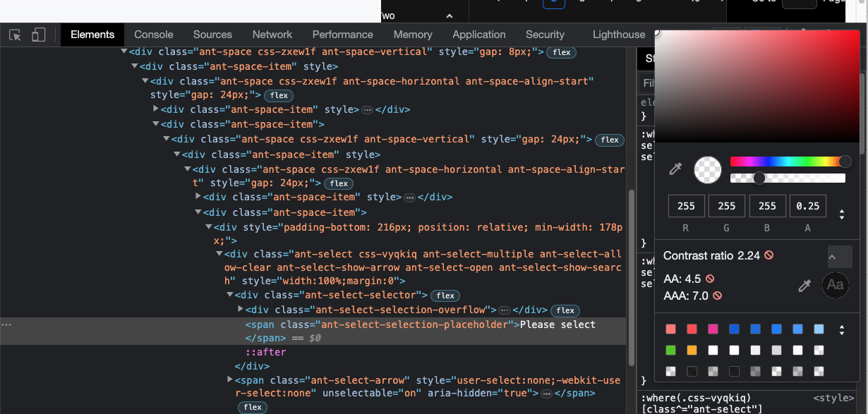The width and height of the screenshot is (868, 414).
Task: Switch to the Console tab
Action: click(x=153, y=35)
